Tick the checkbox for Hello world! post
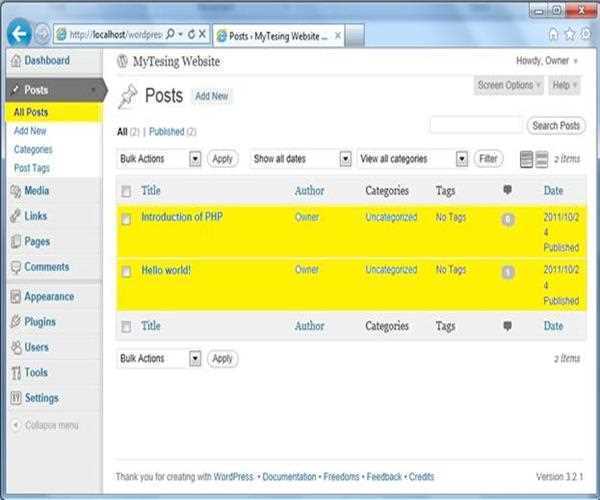This screenshot has height=500, width=600. coord(126,272)
